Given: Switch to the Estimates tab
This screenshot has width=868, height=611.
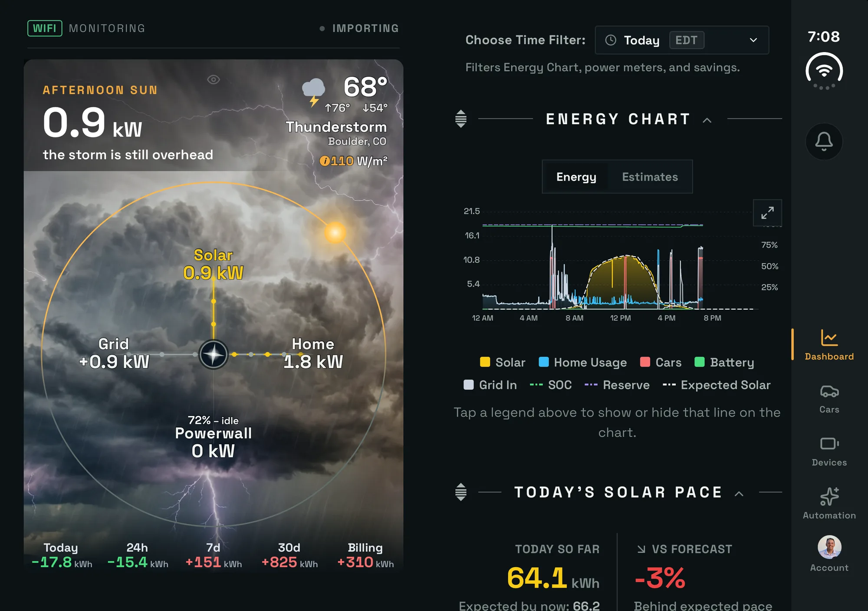Looking at the screenshot, I should pos(650,177).
